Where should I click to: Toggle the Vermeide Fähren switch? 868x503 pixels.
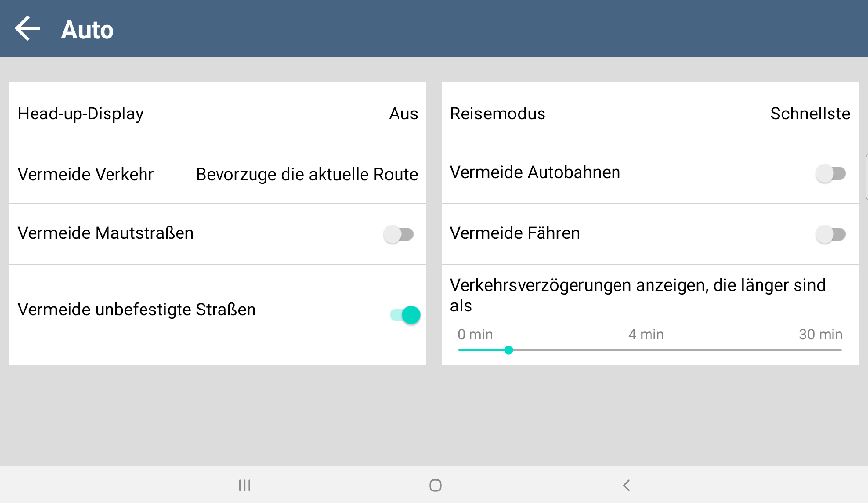831,234
